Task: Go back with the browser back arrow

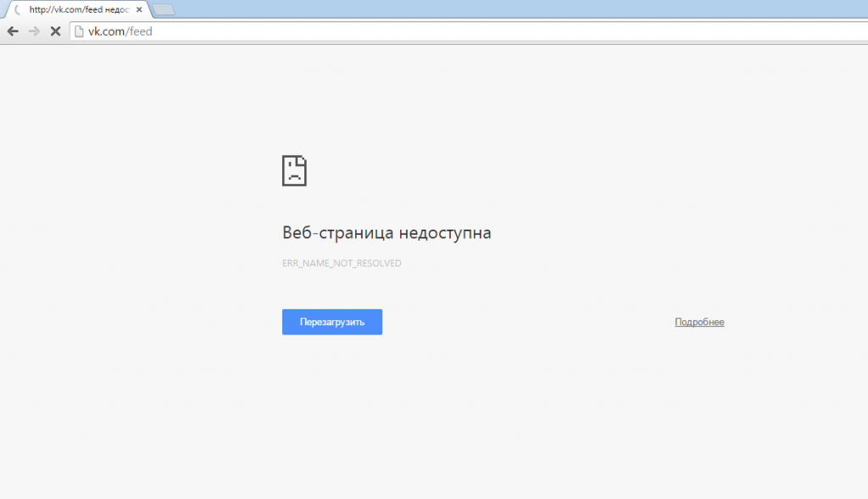Action: coord(13,31)
